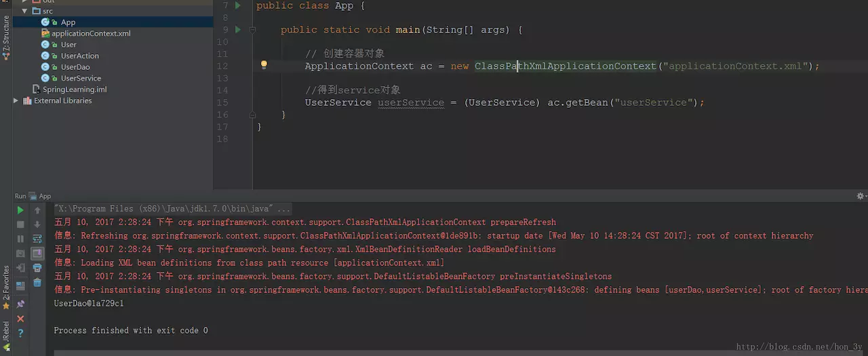Click the Stop process square icon
The height and width of the screenshot is (356, 868).
tap(20, 224)
